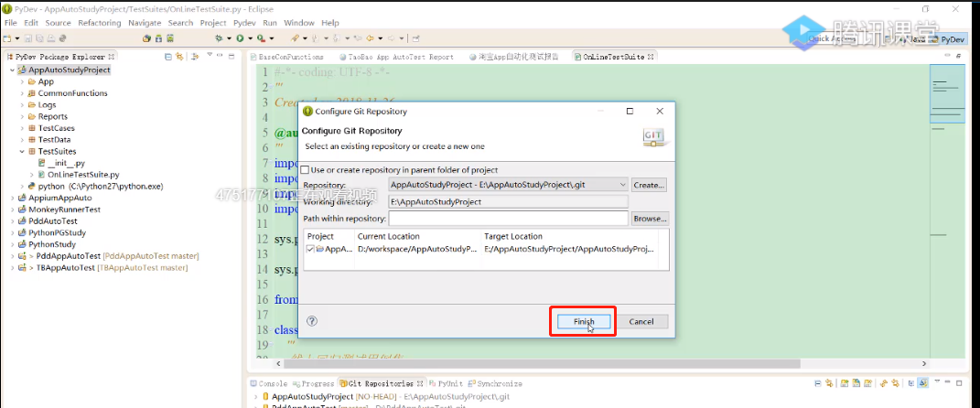Switch to the Console view tab
The width and height of the screenshot is (980, 408).
[269, 383]
